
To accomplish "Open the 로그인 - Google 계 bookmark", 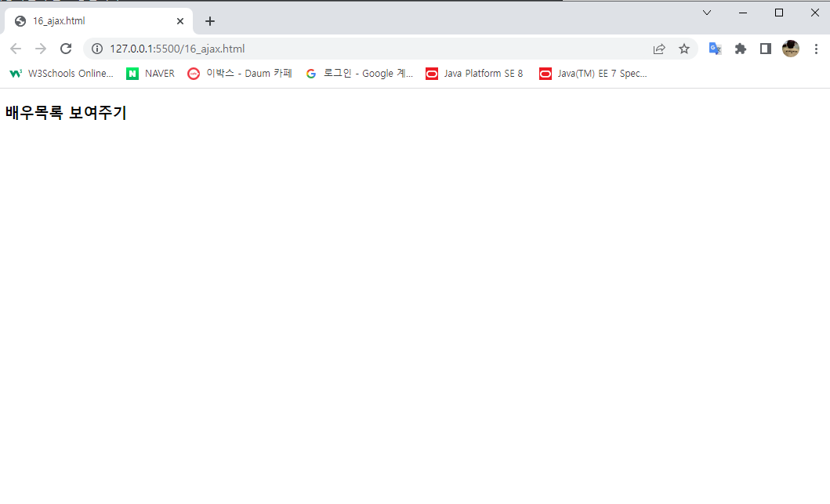I will click(x=360, y=74).
